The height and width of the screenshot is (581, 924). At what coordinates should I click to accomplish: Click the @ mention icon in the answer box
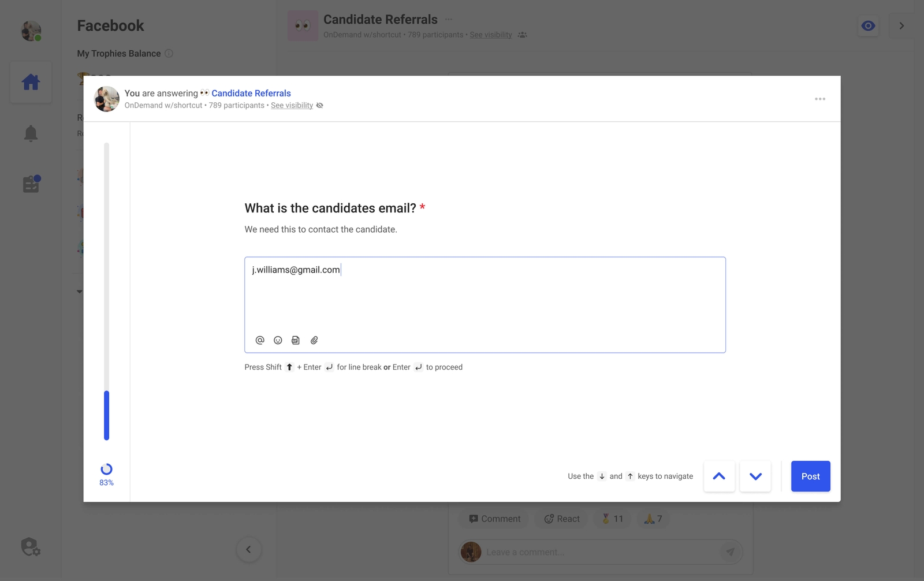point(259,340)
